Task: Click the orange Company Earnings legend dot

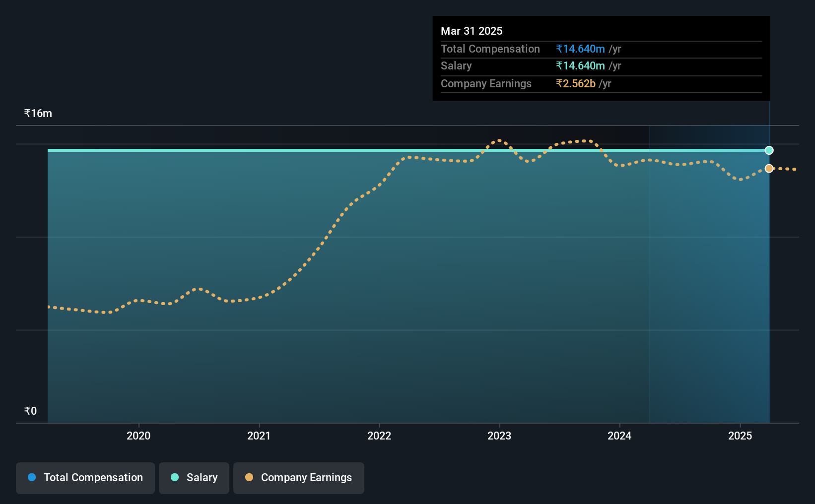Action: pyautogui.click(x=249, y=477)
